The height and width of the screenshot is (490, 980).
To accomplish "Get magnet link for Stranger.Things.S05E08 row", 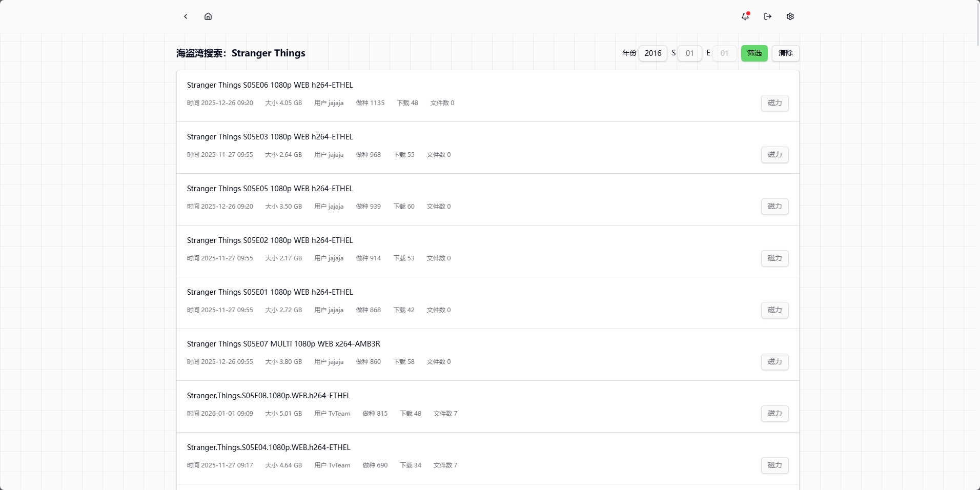I will (x=775, y=414).
